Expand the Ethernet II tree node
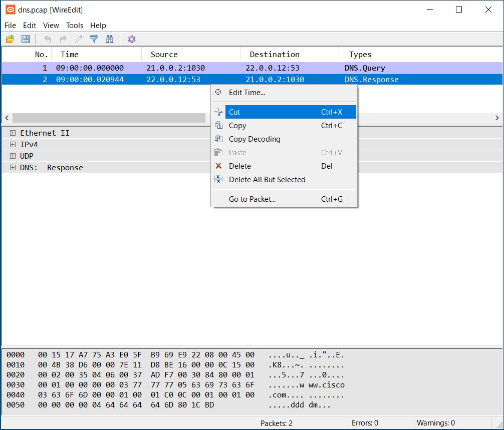The width and height of the screenshot is (504, 430). tap(13, 133)
